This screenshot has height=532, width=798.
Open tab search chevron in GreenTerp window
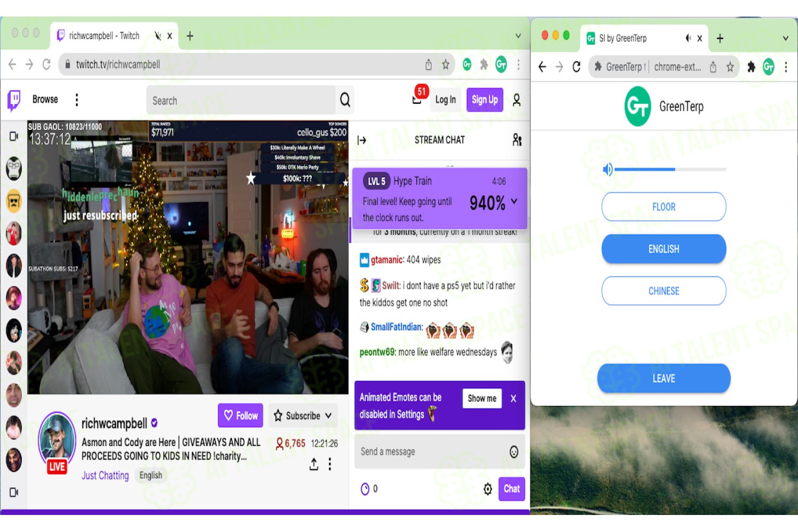(786, 38)
